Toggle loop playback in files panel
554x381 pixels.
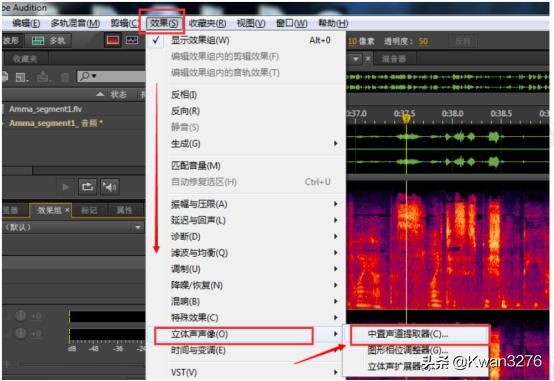[x=87, y=187]
